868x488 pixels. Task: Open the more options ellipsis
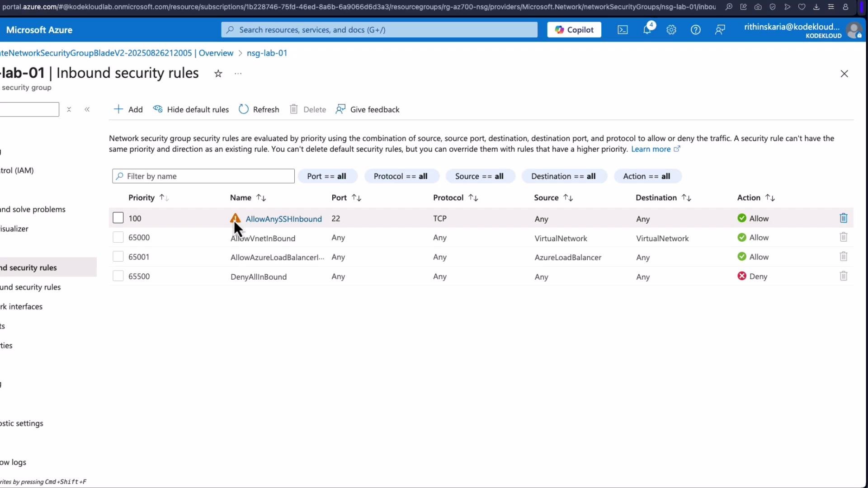coord(238,73)
